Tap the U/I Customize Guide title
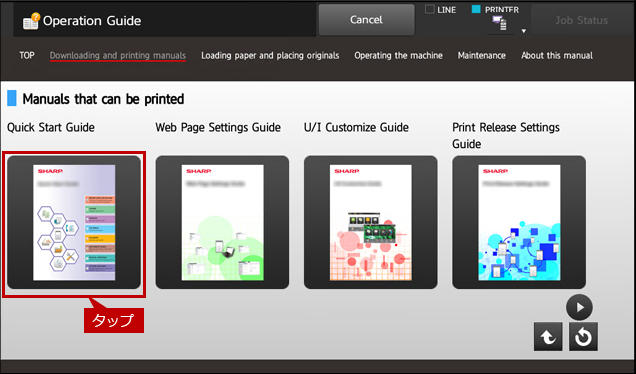The width and height of the screenshot is (636, 374). [356, 127]
